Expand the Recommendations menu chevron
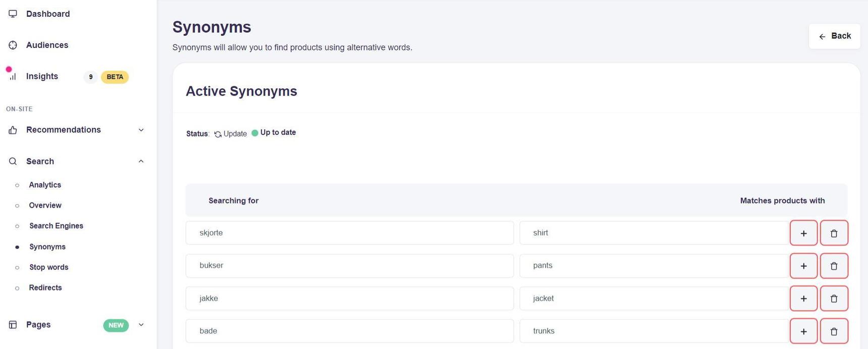This screenshot has width=868, height=349. [x=141, y=130]
